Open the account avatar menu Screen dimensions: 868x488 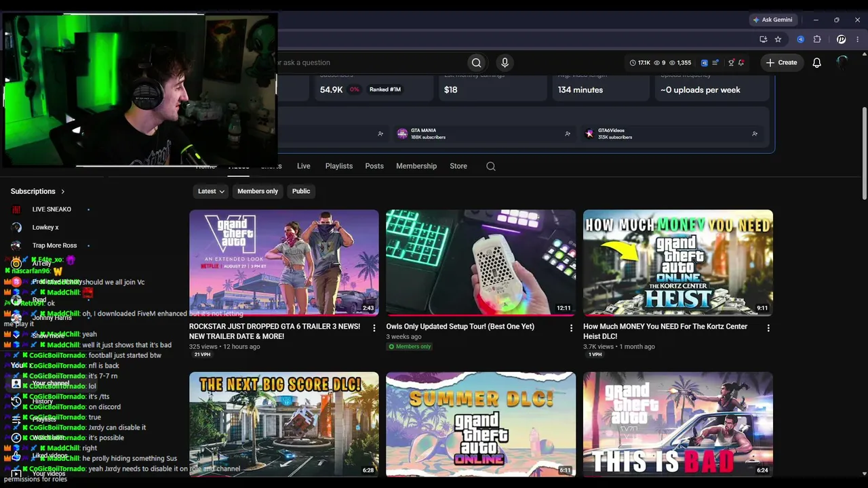(842, 62)
